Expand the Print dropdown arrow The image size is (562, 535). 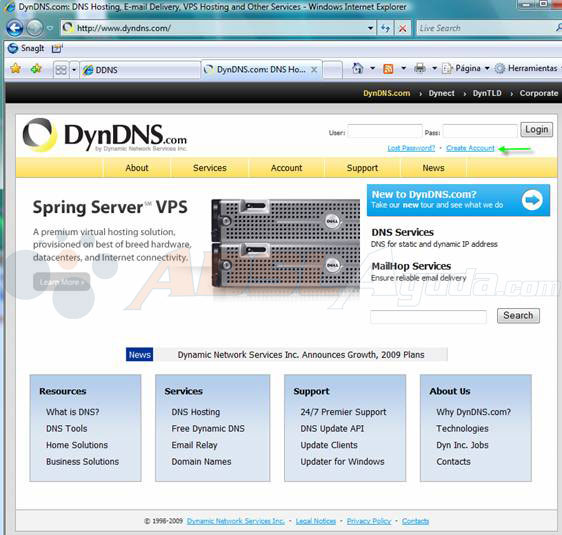[434, 68]
